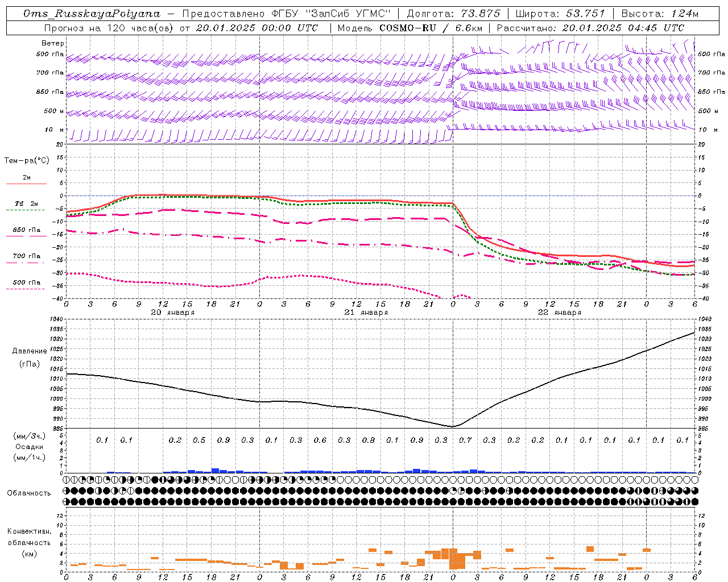
Task: Click the 'Конвективн.' convective cloud label
Action: [x=29, y=531]
